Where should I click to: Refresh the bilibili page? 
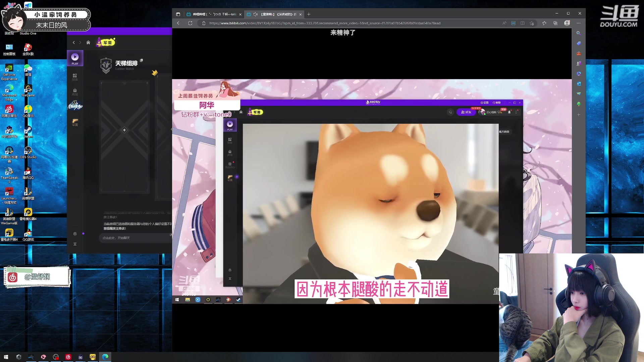pos(190,23)
